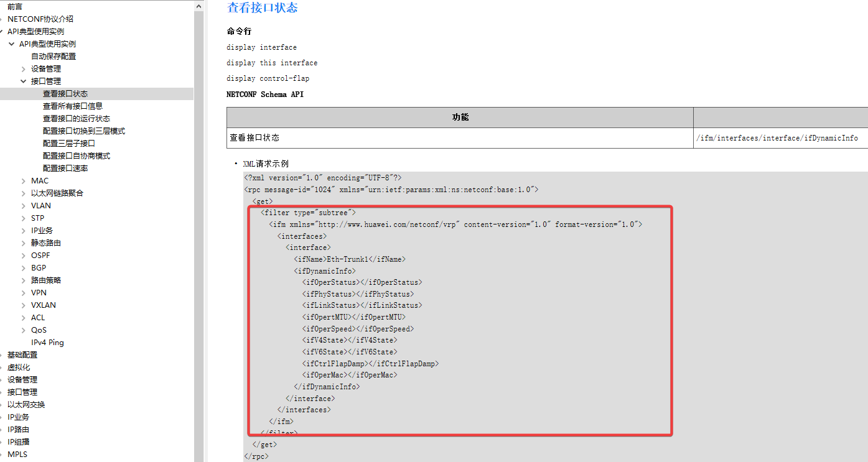Open the 查看接口的运行状态 topic
Screen dimensions: 868x462
77,119
